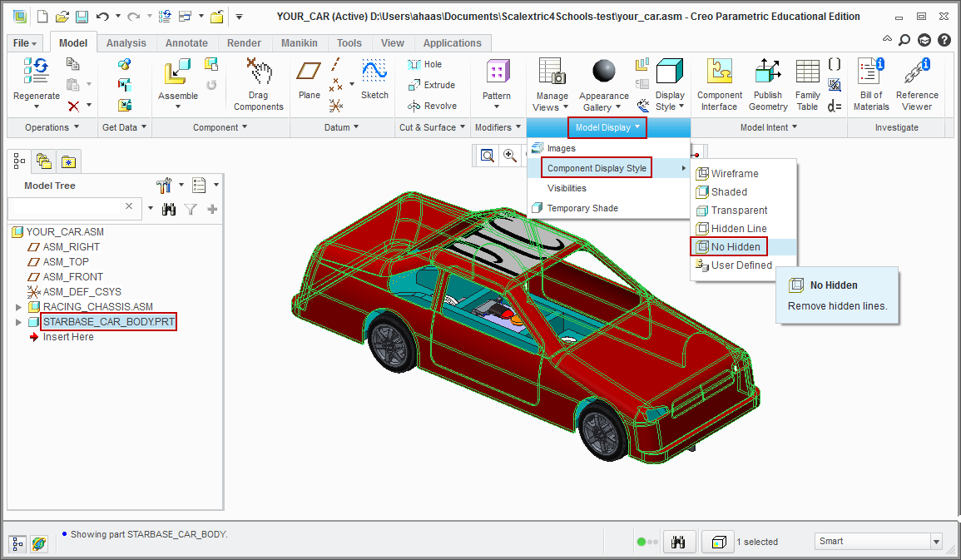Image resolution: width=961 pixels, height=560 pixels.
Task: Expand the RACING_CHASSIS.ASM tree node
Action: 18,307
